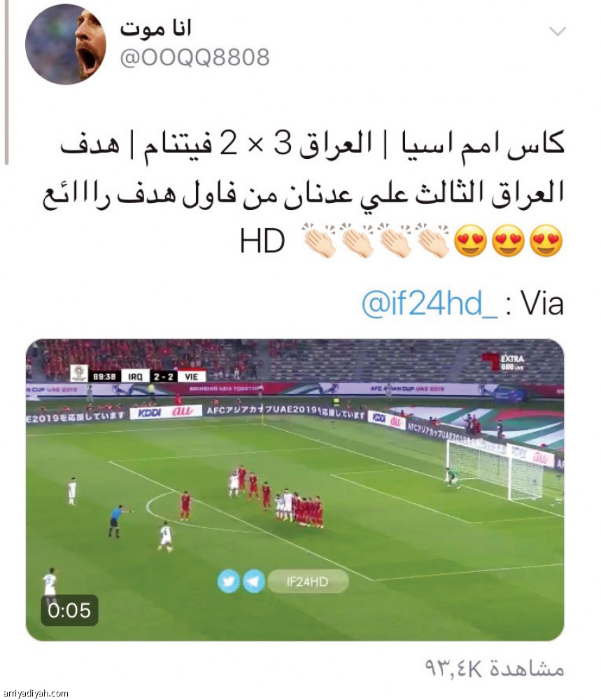Click the 93.4K views count
This screenshot has width=601, height=700.
point(495,668)
